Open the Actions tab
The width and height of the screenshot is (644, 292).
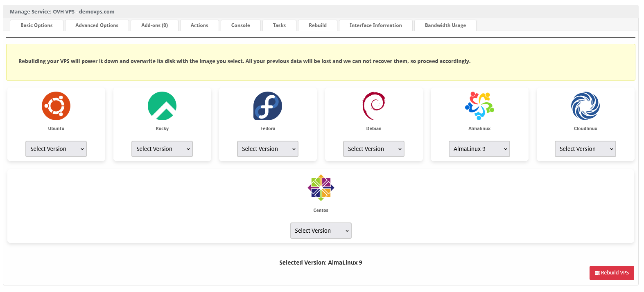(199, 25)
